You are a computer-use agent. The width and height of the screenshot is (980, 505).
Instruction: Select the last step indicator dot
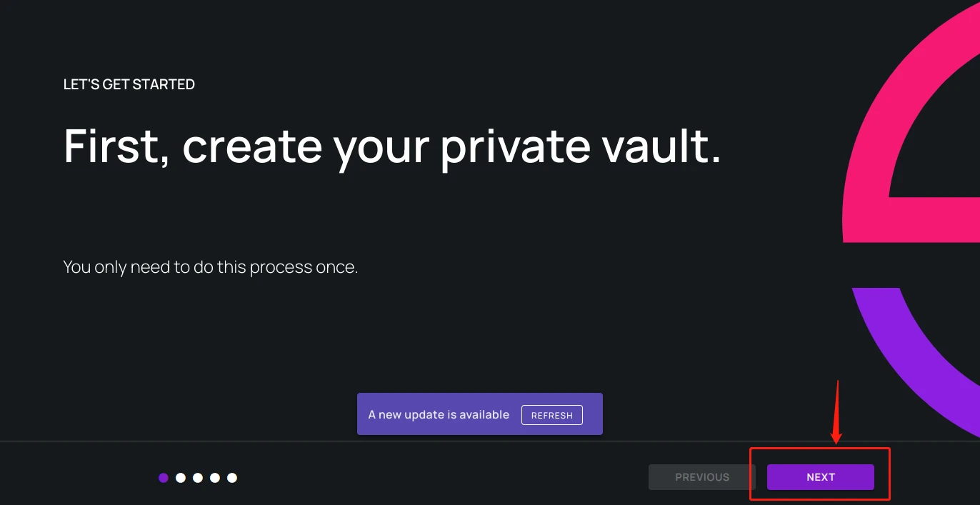[x=232, y=478]
